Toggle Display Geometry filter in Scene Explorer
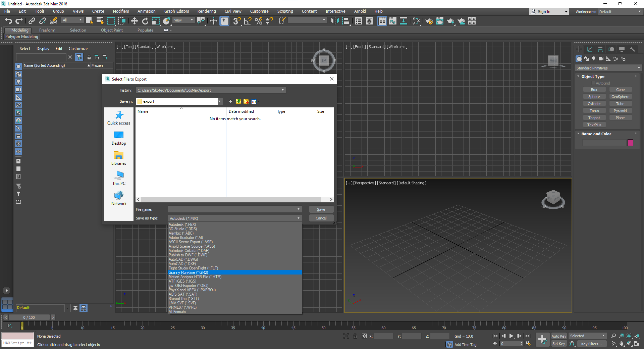This screenshot has width=644, height=349. coord(18,66)
